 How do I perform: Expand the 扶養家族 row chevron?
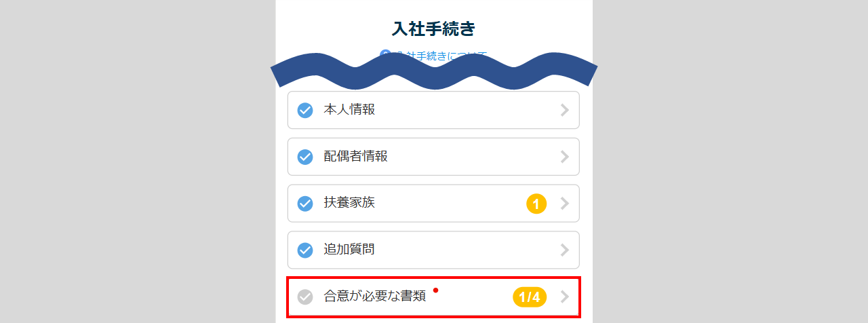point(564,204)
